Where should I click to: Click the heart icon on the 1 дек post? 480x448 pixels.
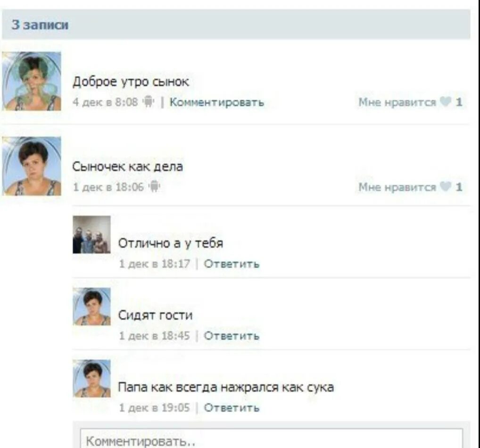click(446, 186)
